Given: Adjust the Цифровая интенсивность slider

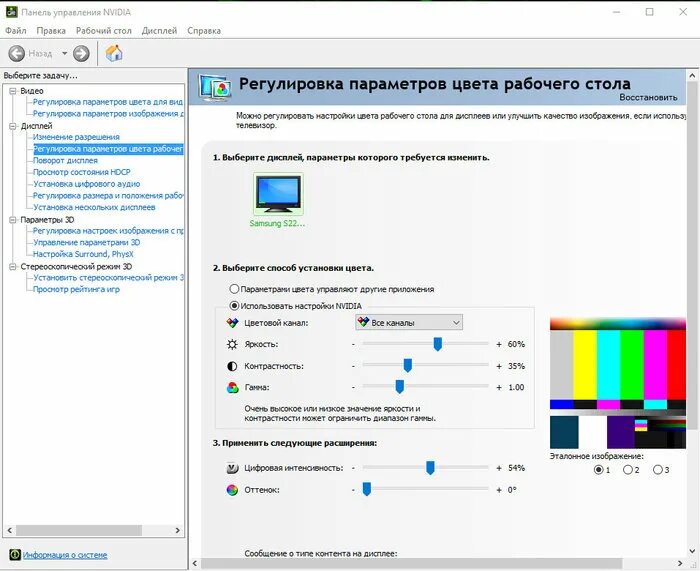Looking at the screenshot, I should pyautogui.click(x=430, y=467).
